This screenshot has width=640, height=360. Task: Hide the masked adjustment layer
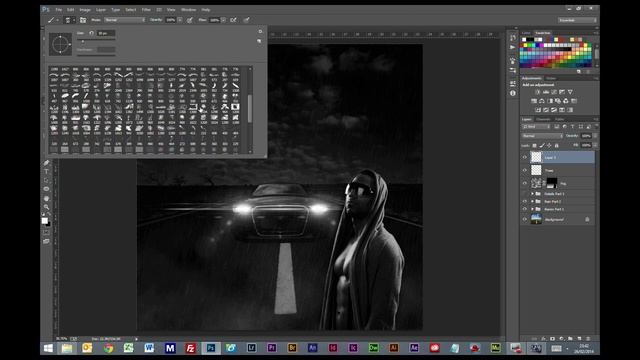click(525, 183)
